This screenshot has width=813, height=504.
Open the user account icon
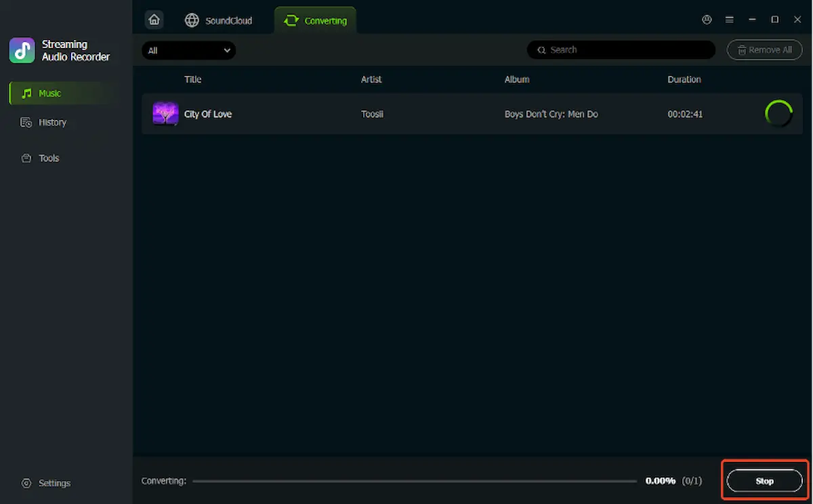(x=707, y=20)
